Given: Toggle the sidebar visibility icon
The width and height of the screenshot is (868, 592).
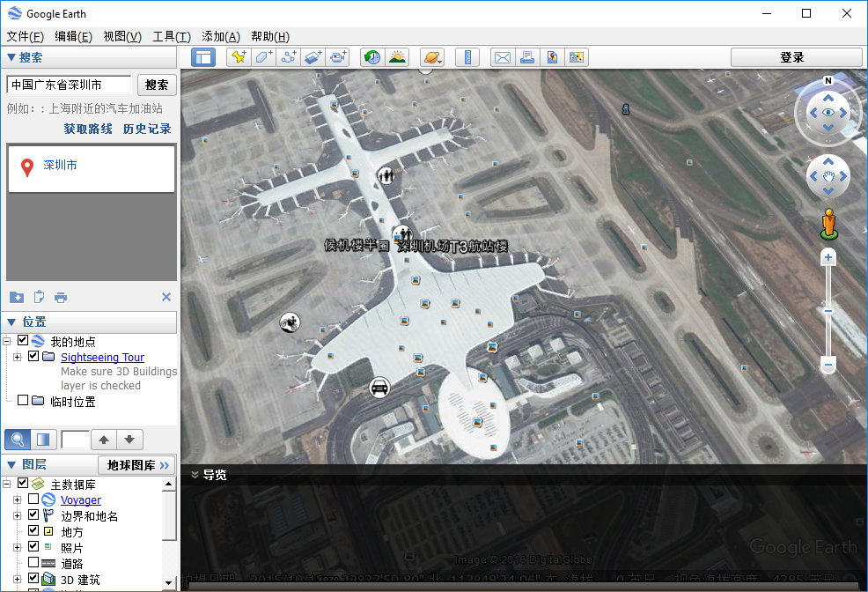Looking at the screenshot, I should coord(203,57).
